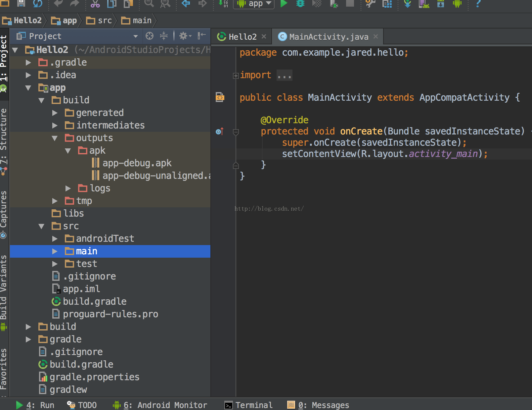This screenshot has height=410, width=532.
Task: Select build.gradle inside app module
Action: point(89,302)
